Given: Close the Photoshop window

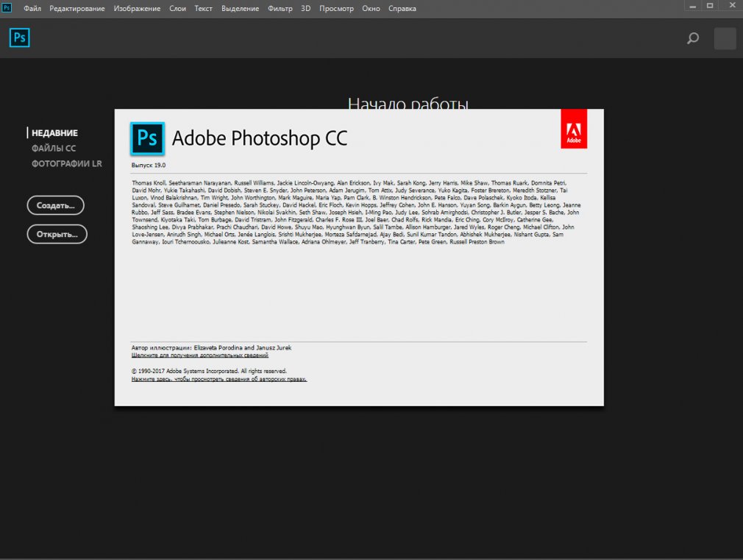Looking at the screenshot, I should [732, 5].
